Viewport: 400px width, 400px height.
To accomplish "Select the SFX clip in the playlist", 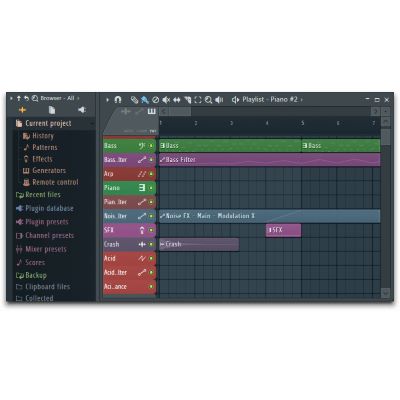I will [x=283, y=230].
